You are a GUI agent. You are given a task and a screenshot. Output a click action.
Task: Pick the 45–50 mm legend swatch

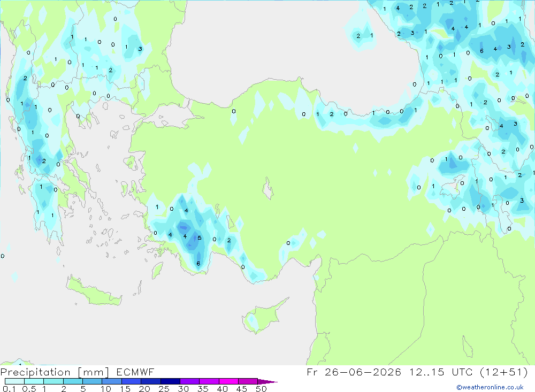pos(248,381)
